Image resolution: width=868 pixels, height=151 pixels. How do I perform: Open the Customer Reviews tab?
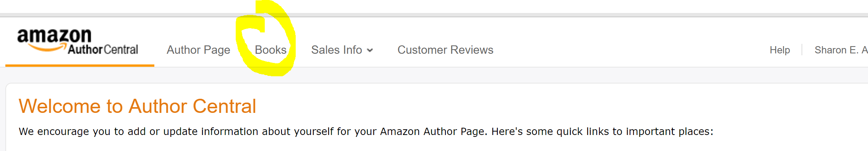[445, 50]
